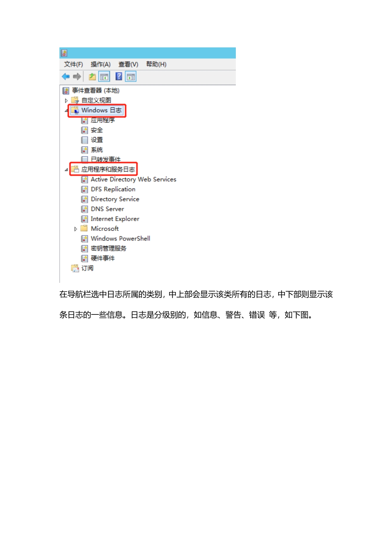Click the gray Forward arrow toolbar icon
The image size is (392, 554).
click(77, 76)
